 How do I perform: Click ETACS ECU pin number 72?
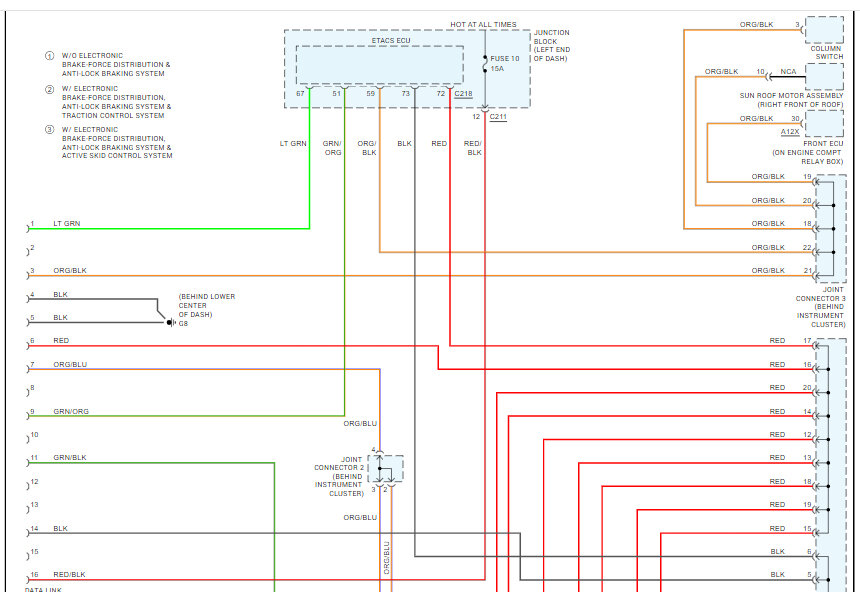[440, 94]
